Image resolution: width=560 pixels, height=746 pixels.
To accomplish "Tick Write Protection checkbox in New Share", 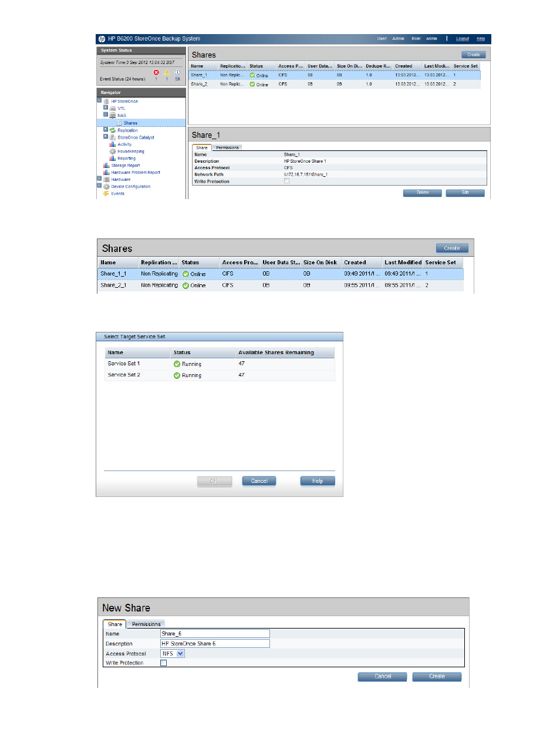I will click(x=164, y=663).
